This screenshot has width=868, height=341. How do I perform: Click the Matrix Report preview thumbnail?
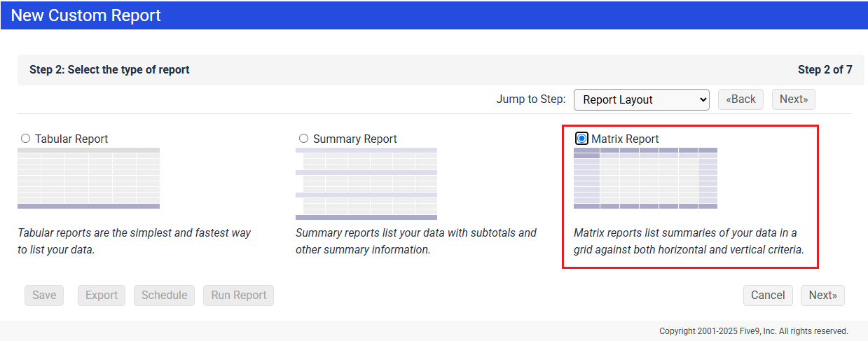click(x=645, y=178)
